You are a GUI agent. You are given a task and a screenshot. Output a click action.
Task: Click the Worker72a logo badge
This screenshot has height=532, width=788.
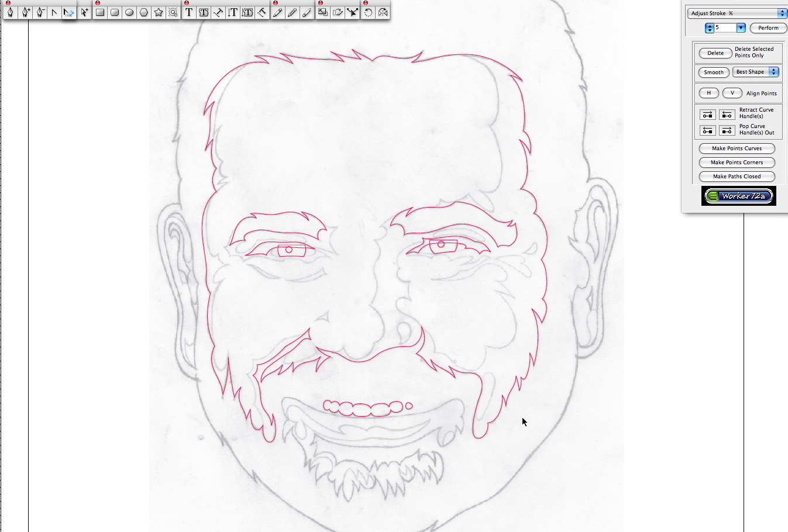point(739,196)
